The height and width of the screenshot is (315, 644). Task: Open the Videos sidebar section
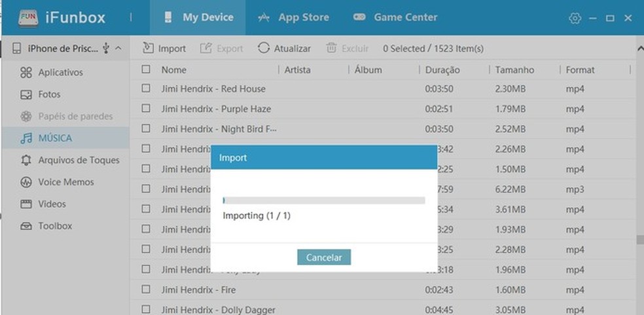click(x=52, y=204)
